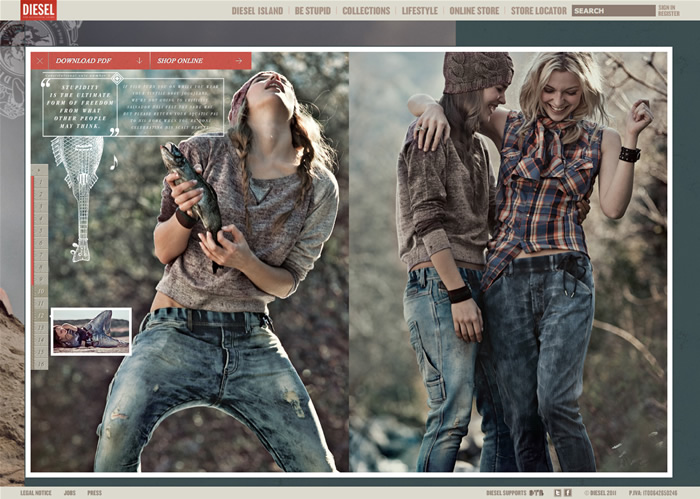Jump to lookbook page 3
Screen dimensions: 700x499
click(41, 206)
